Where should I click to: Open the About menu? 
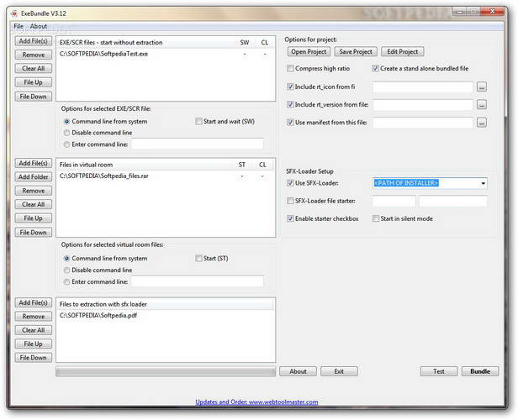[x=39, y=26]
